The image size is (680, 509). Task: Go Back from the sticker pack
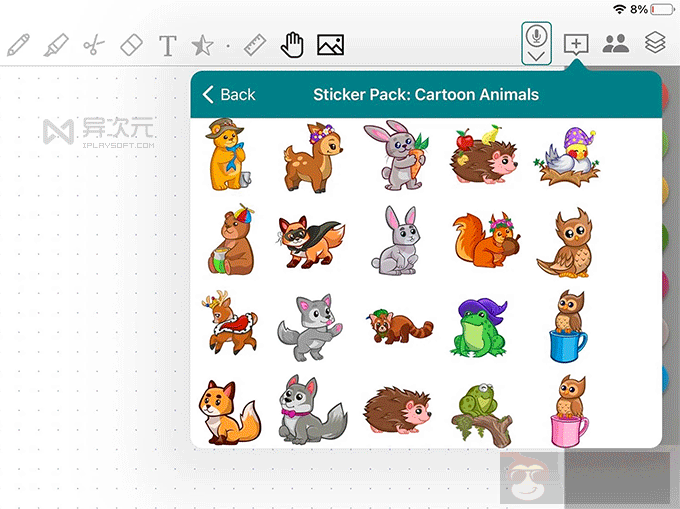click(228, 95)
